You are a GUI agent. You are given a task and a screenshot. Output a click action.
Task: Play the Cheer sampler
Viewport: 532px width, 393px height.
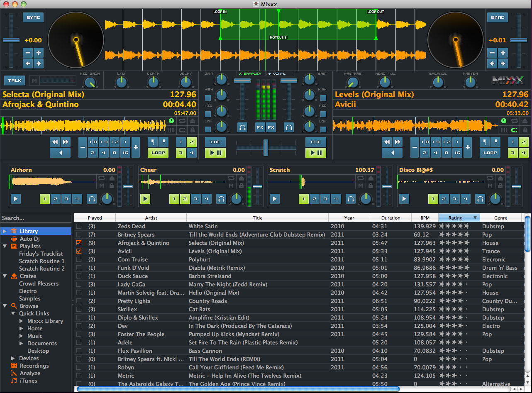[x=145, y=199]
